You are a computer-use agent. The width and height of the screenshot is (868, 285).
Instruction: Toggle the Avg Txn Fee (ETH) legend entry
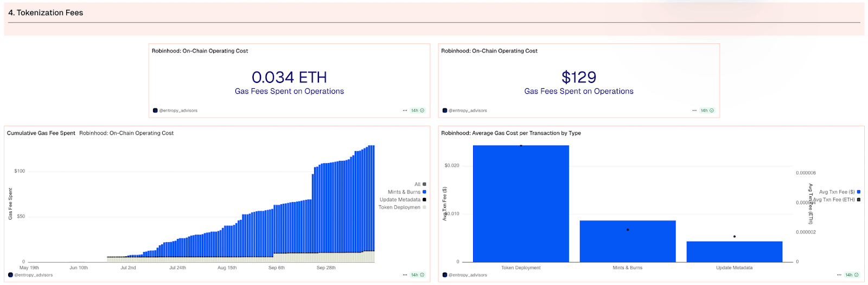[837, 199]
